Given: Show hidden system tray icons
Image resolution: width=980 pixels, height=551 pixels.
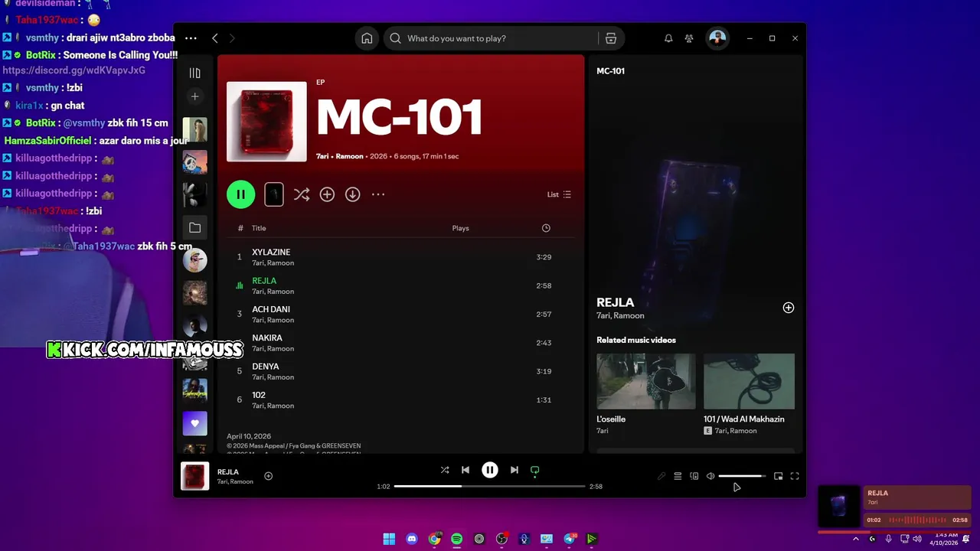Looking at the screenshot, I should (855, 539).
